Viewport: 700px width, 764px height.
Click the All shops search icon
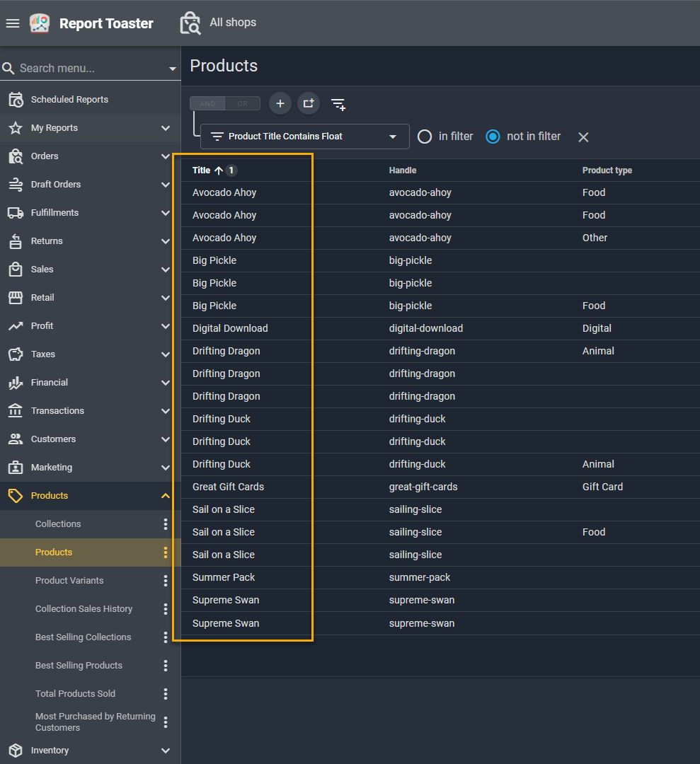tap(190, 23)
